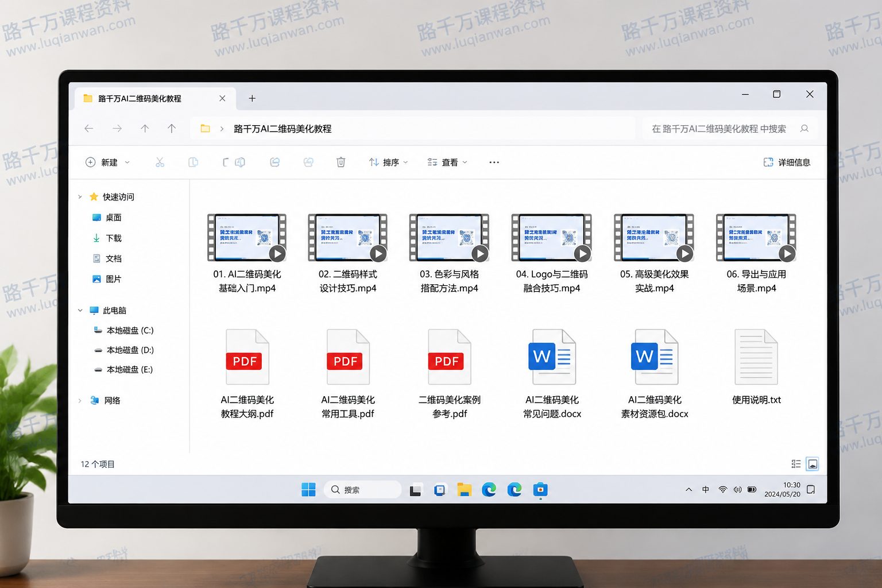Select video 02. 二维码样式设计技巧.mp4
Screen dimensions: 882x588
tap(348, 254)
